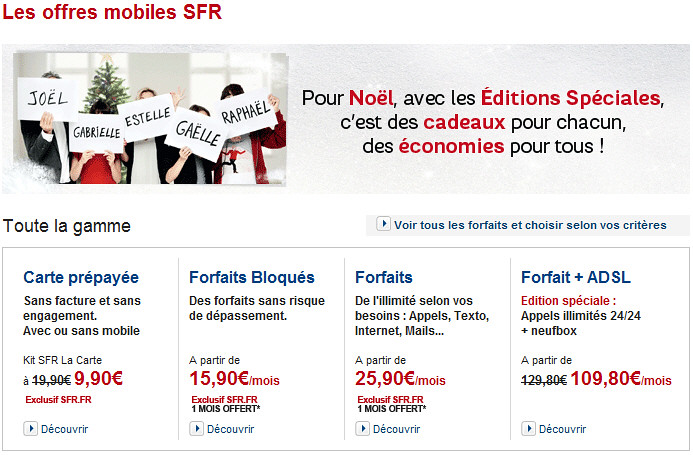Screen dimensions: 693x455
Task: Click arrow icon under Carte prépayée offer
Action: [30, 429]
